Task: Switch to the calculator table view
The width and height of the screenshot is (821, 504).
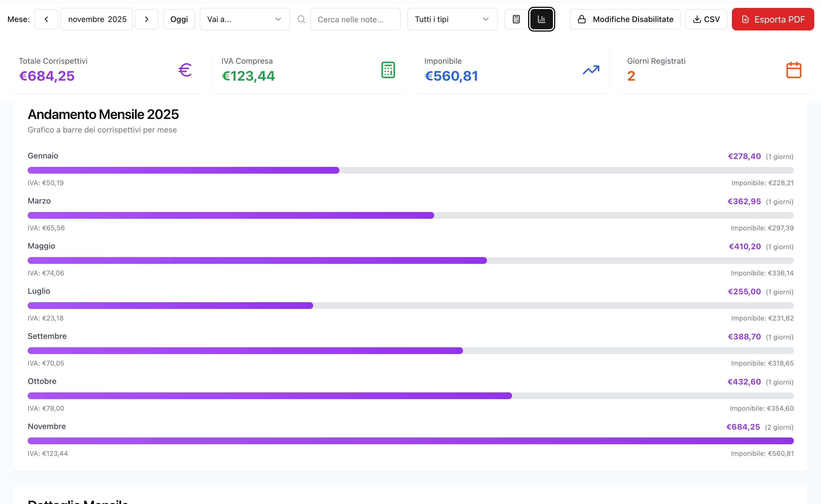Action: (516, 19)
